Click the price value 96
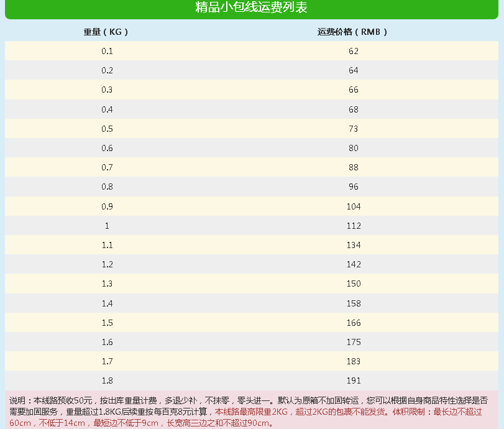Image resolution: width=504 pixels, height=429 pixels. tap(354, 187)
